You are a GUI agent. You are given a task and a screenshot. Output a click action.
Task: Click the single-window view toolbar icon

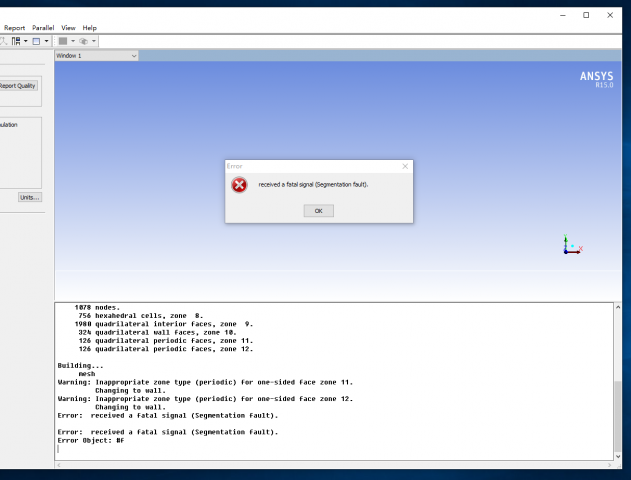(x=35, y=41)
